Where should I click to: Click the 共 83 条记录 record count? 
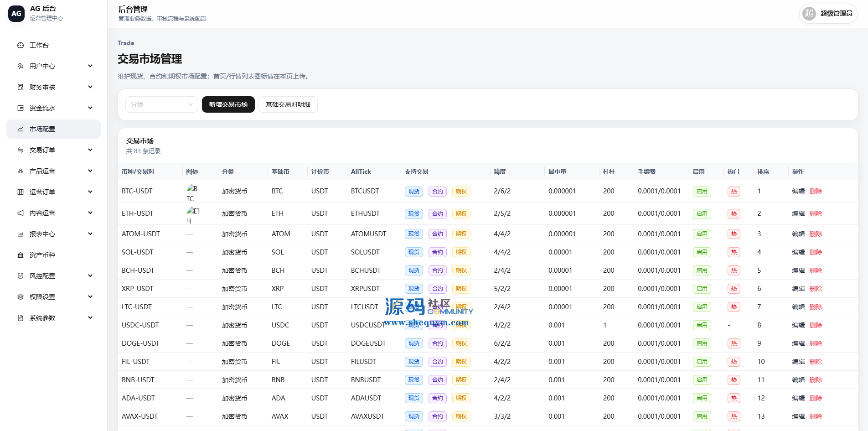143,151
